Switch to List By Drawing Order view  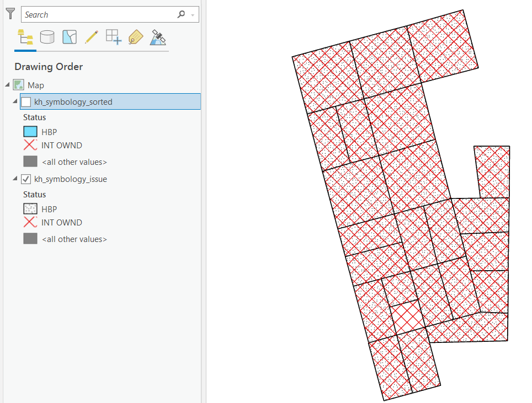pyautogui.click(x=25, y=37)
